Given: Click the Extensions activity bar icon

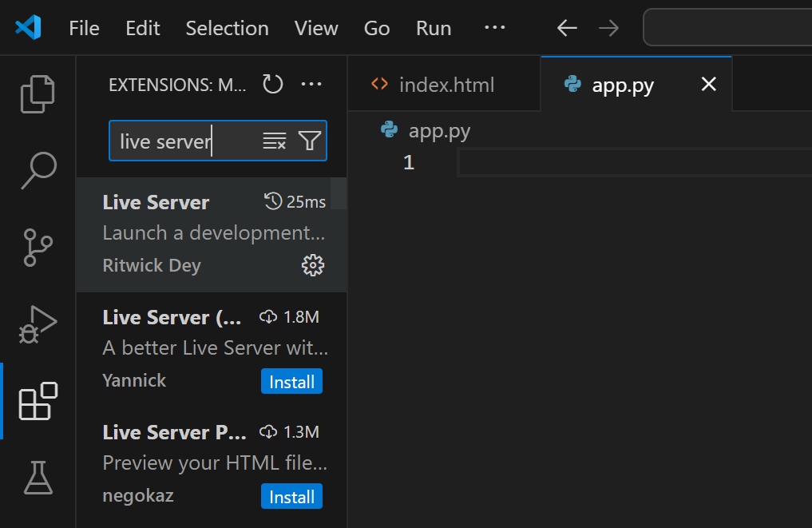Looking at the screenshot, I should click(x=38, y=401).
